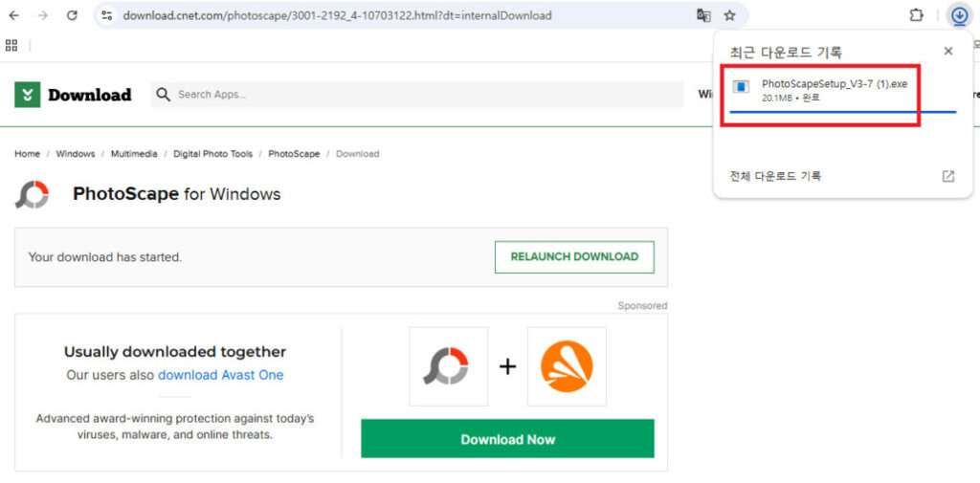Focus the Search Apps input field
The width and height of the screenshot is (980, 483).
[417, 95]
